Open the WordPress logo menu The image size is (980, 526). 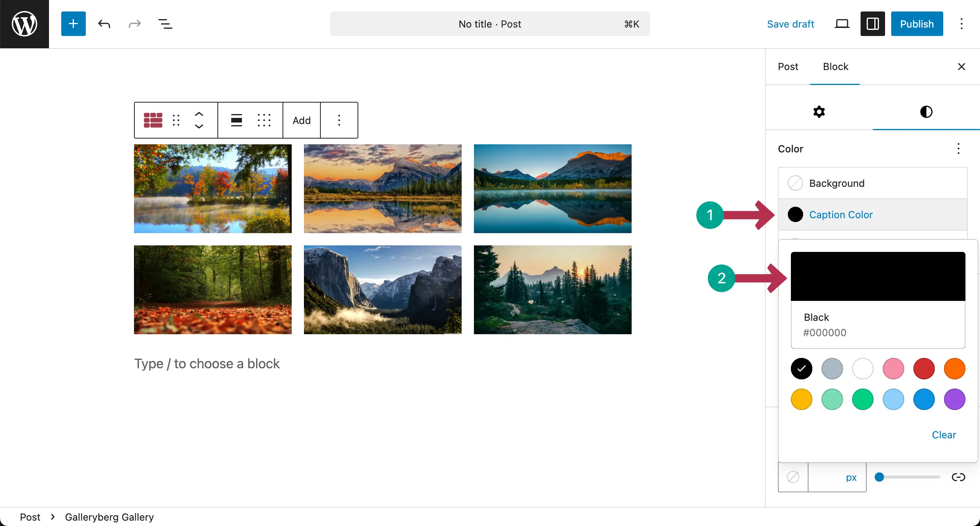coord(24,24)
